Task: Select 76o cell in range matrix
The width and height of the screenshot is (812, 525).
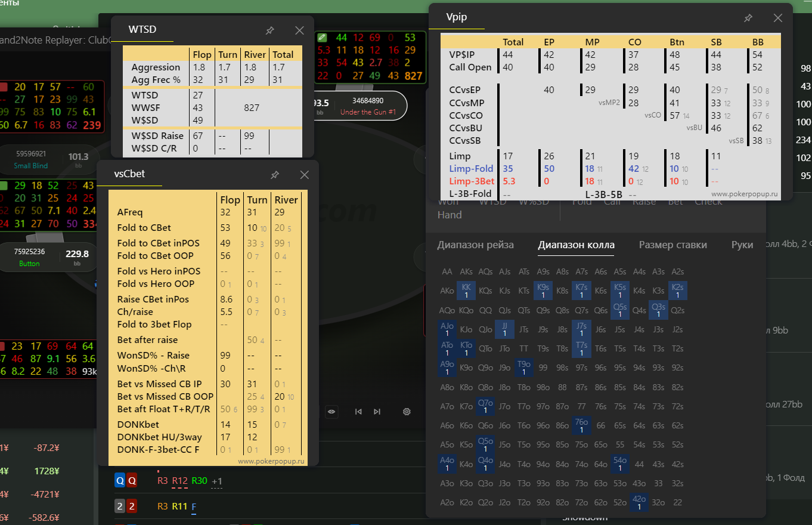Action: pyautogui.click(x=581, y=425)
